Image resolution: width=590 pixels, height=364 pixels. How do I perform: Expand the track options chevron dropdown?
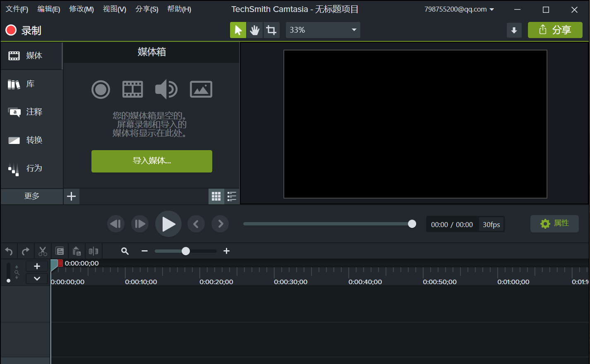(x=37, y=278)
